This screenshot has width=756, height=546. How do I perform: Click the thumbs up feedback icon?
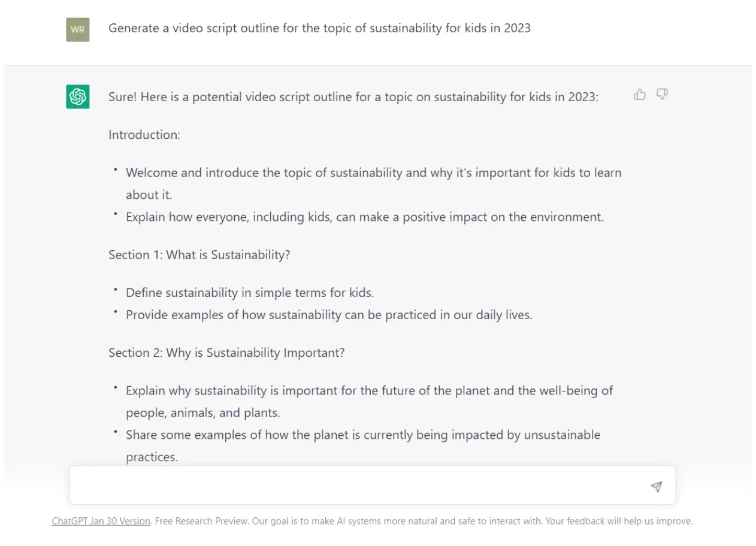pyautogui.click(x=640, y=95)
